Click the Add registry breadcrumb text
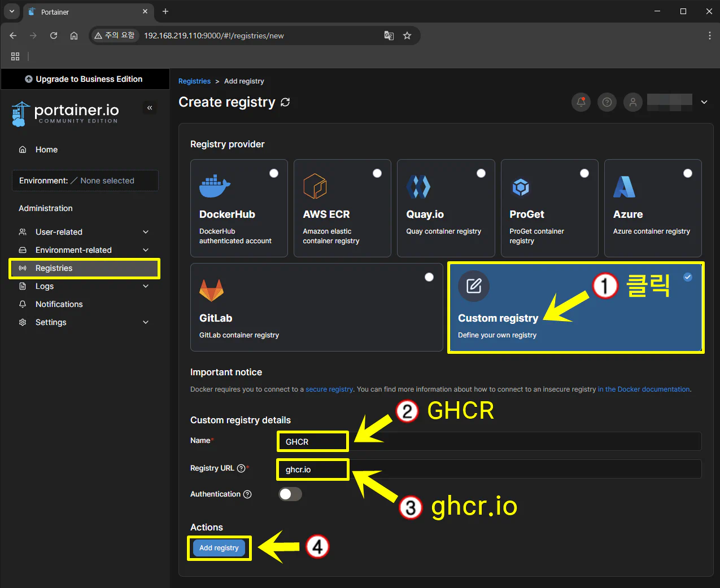Screen dimensions: 720x588 [244, 81]
